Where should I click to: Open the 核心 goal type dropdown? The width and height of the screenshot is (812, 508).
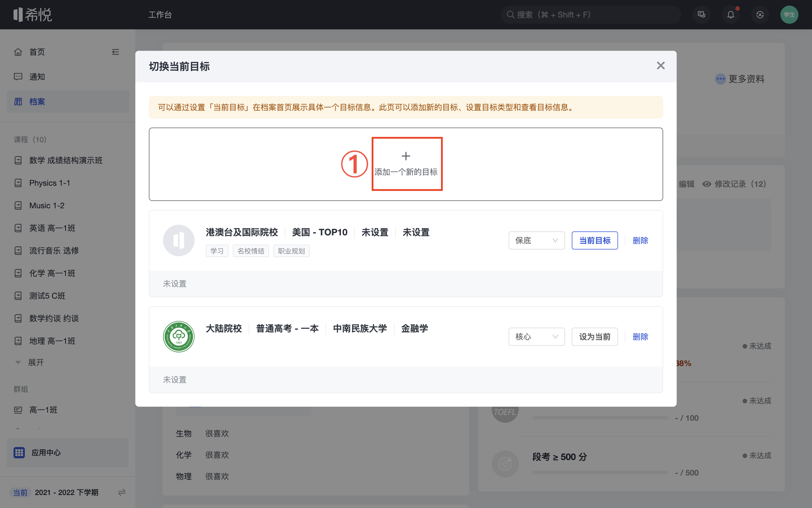(x=537, y=337)
